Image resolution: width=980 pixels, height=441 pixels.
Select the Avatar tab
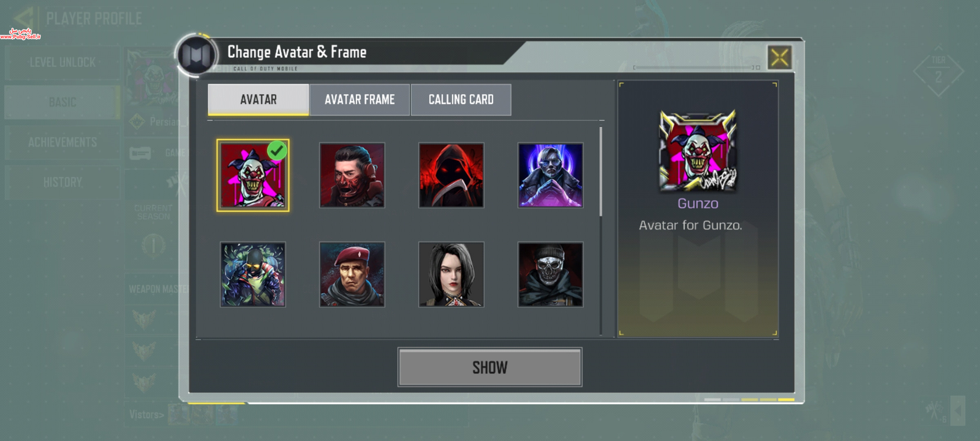(x=258, y=100)
